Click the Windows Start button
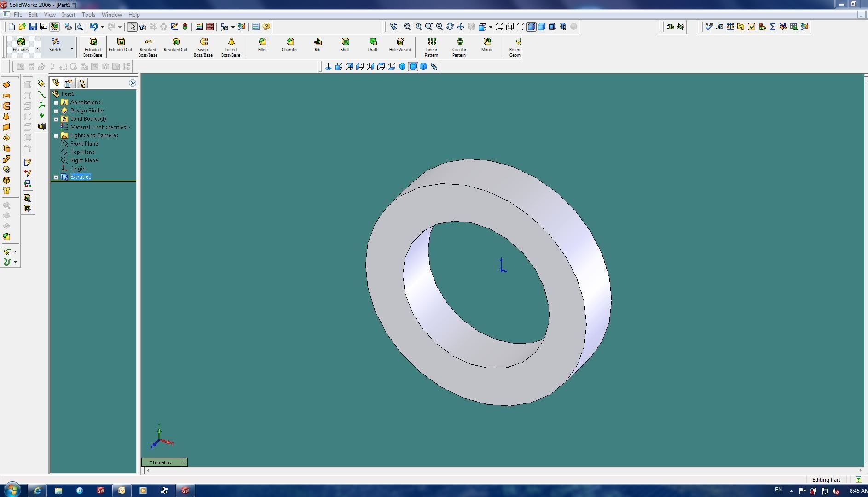This screenshot has height=497, width=868. coord(12,490)
